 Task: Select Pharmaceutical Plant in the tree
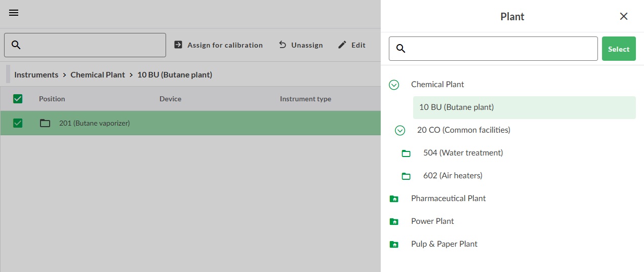[x=449, y=199]
